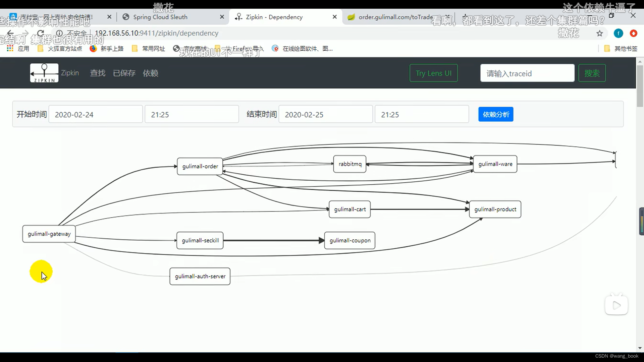
Task: Open the 常用网址 bookmark folder
Action: [x=149, y=49]
